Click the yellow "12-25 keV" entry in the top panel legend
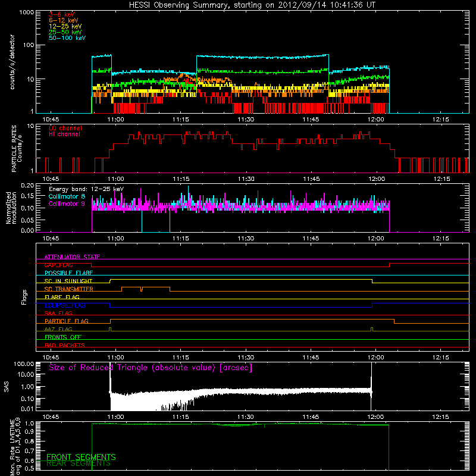This screenshot has width=476, height=476. tap(65, 26)
